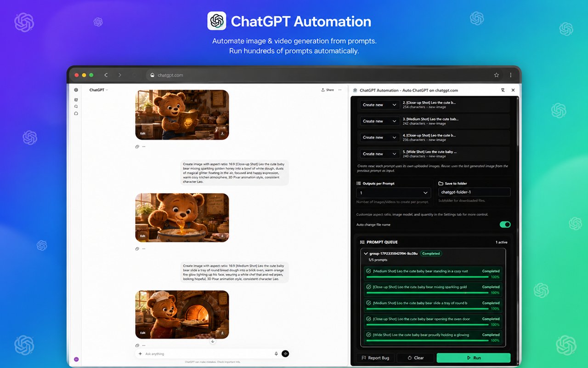
Task: Open the purple user avatar in the sidebar
Action: click(76, 359)
